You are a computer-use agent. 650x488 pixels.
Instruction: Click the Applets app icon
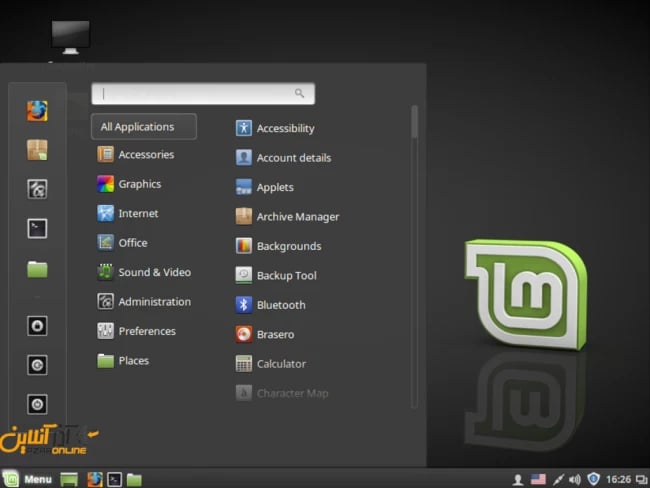243,187
